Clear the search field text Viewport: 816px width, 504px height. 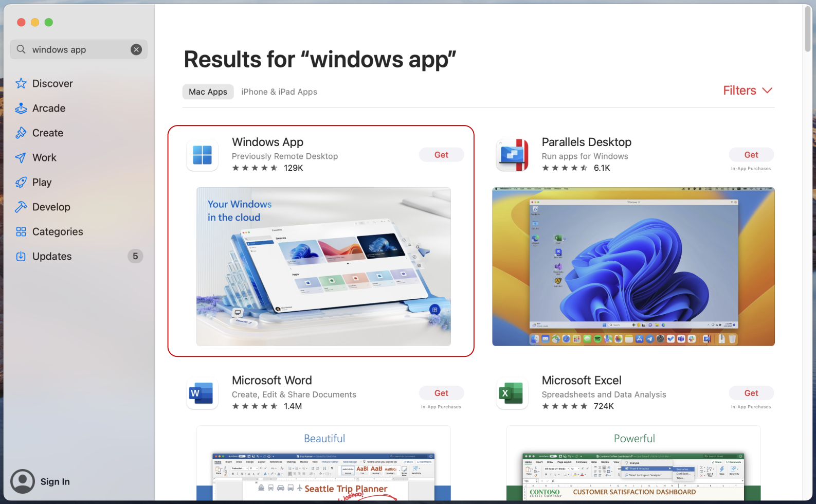[136, 49]
